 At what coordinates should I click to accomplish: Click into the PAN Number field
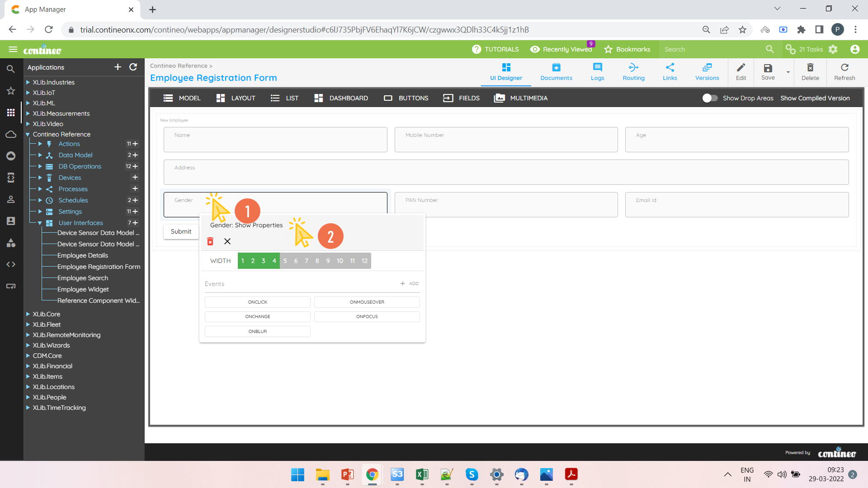506,205
